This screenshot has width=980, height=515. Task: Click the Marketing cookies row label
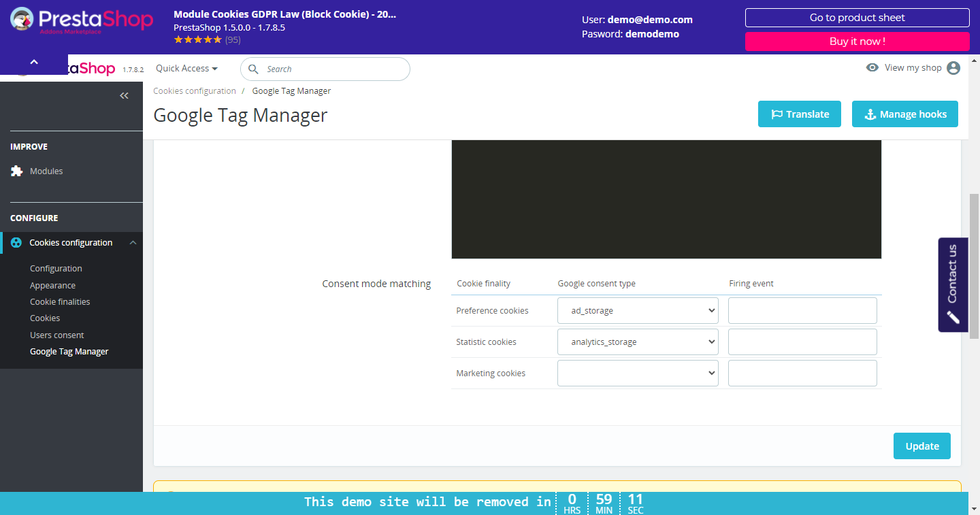pos(491,373)
